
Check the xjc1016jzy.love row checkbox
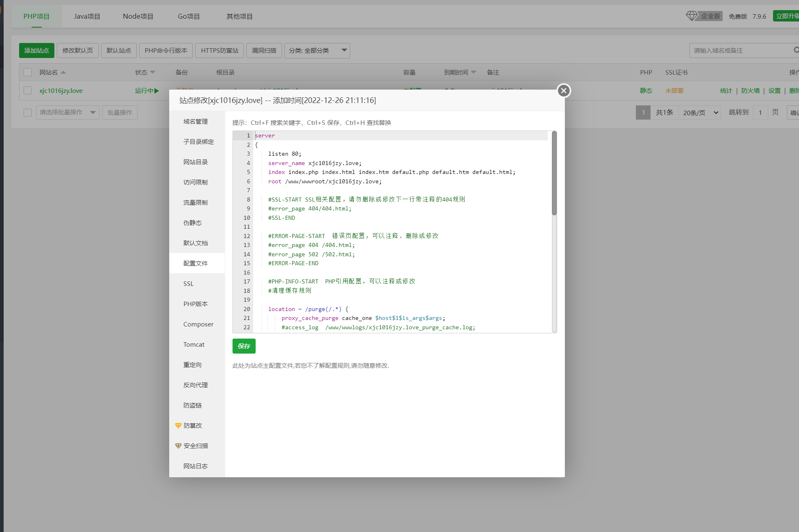[28, 90]
